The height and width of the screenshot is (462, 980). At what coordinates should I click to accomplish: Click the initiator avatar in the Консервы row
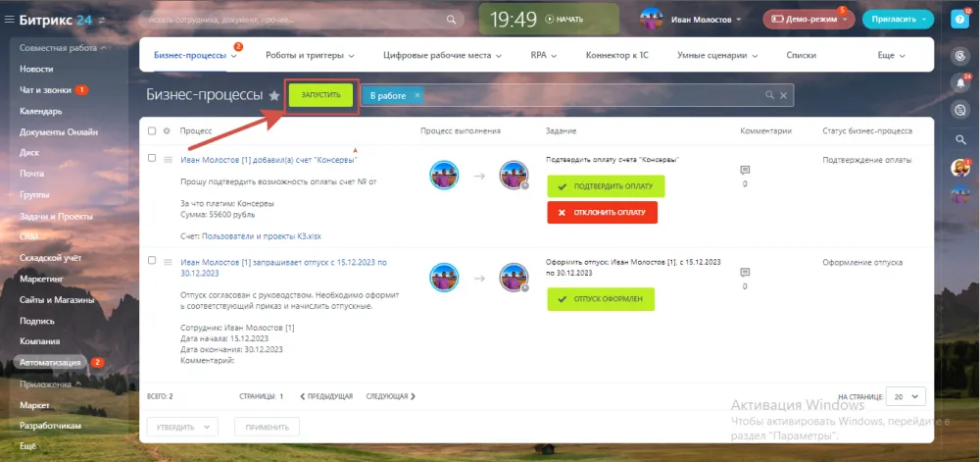(x=444, y=176)
